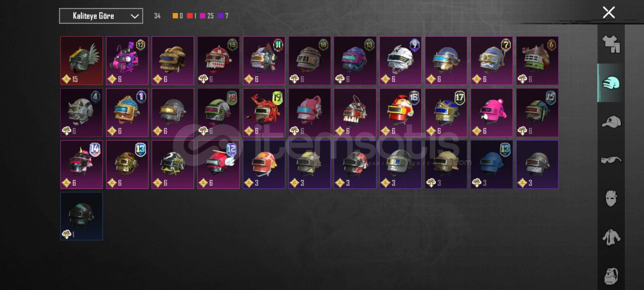This screenshot has height=290, width=644.
Task: Choose the red lobster helmet level 19
Action: [x=264, y=113]
